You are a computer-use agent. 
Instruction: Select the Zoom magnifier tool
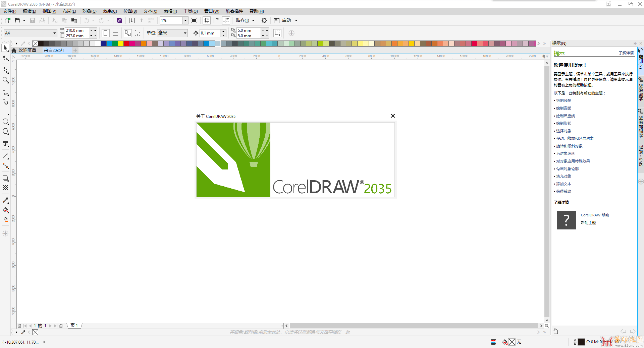pos(6,80)
